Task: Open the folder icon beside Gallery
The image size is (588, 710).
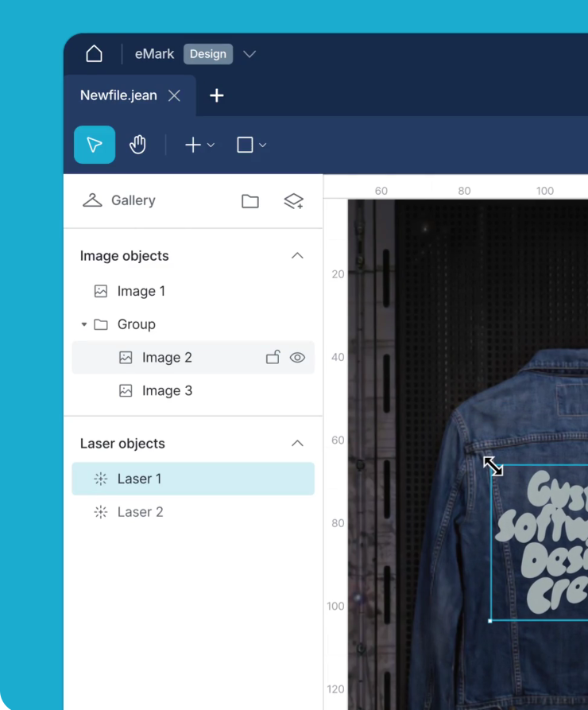Action: tap(250, 201)
